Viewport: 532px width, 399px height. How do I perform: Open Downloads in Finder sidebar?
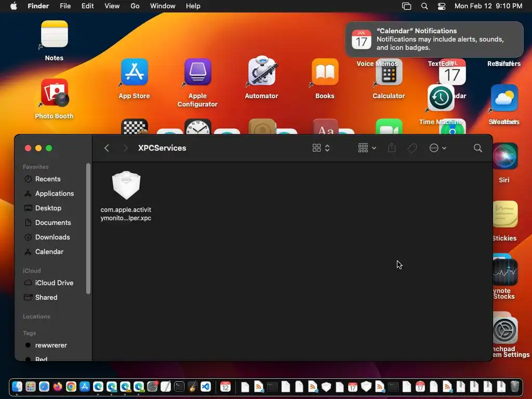(52, 237)
